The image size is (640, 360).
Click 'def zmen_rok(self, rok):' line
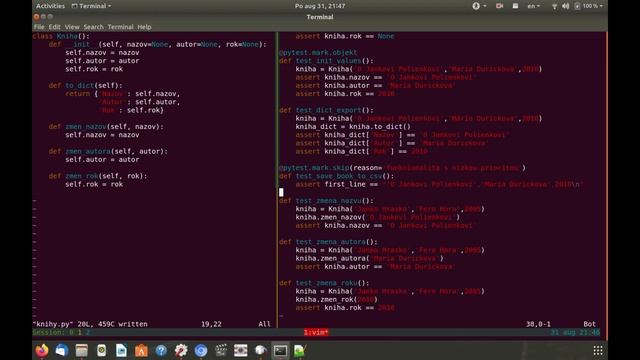98,176
